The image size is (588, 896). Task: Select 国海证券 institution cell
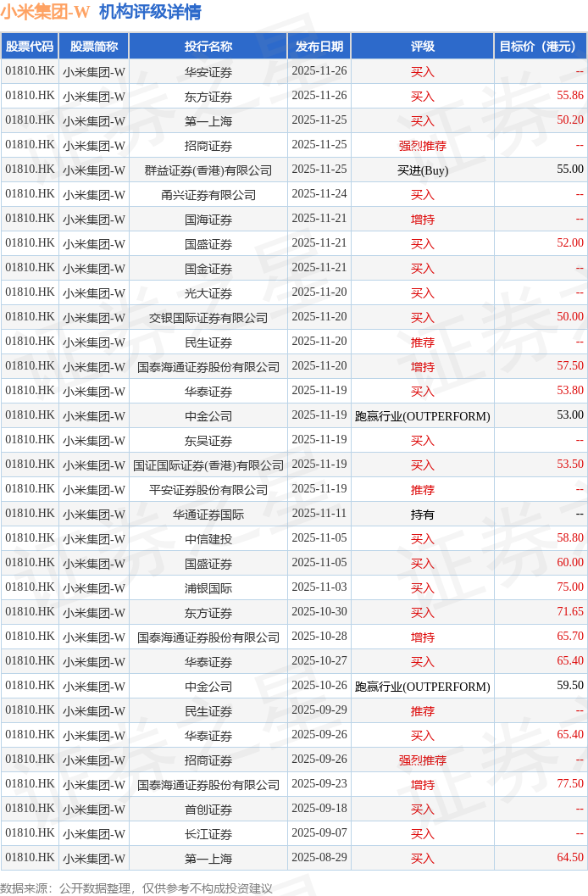pyautogui.click(x=208, y=220)
